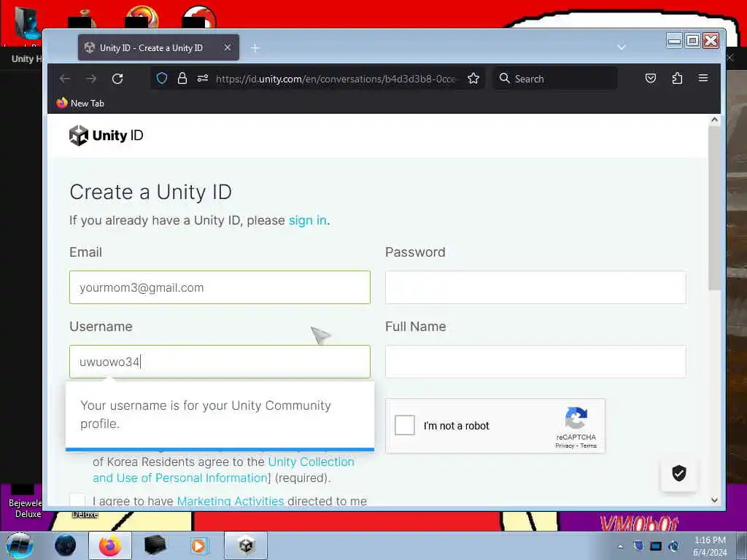
Task: Click the Username input field
Action: 220,362
